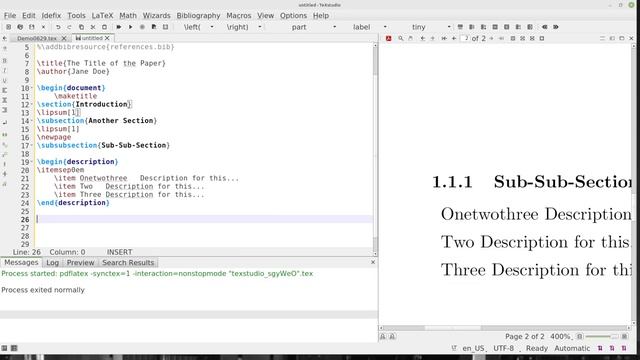The height and width of the screenshot is (360, 640).
Task: Run Build & View with the double-arrow icon
Action: [x=119, y=27]
